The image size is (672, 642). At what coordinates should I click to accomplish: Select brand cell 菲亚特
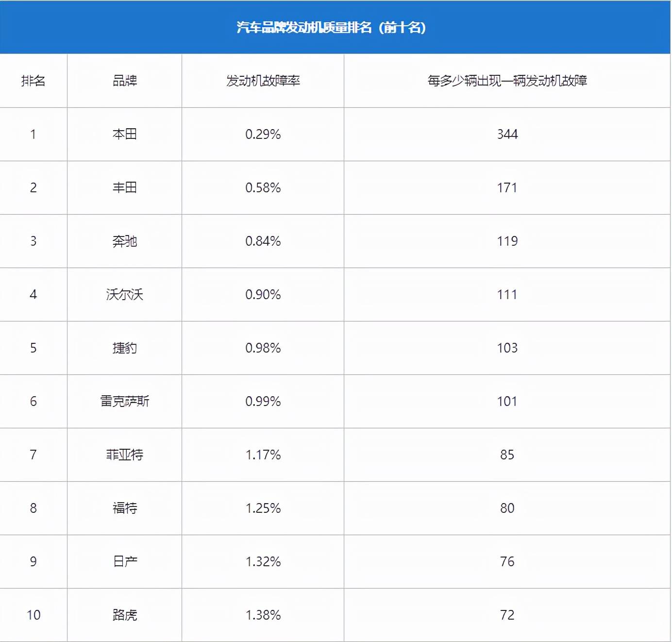(125, 455)
